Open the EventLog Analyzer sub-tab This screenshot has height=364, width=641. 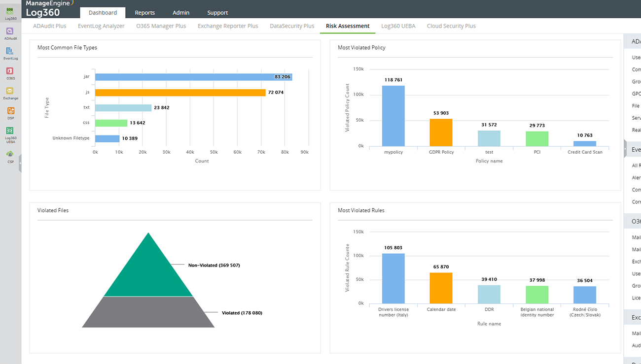tap(101, 26)
